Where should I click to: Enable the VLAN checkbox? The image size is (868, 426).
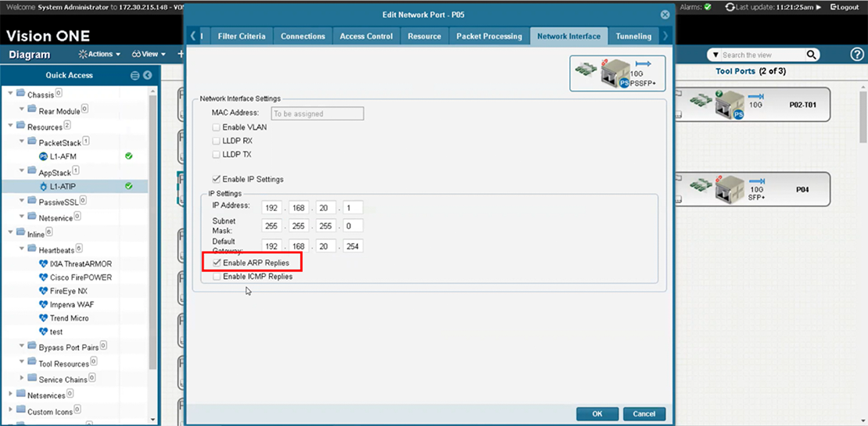[217, 127]
